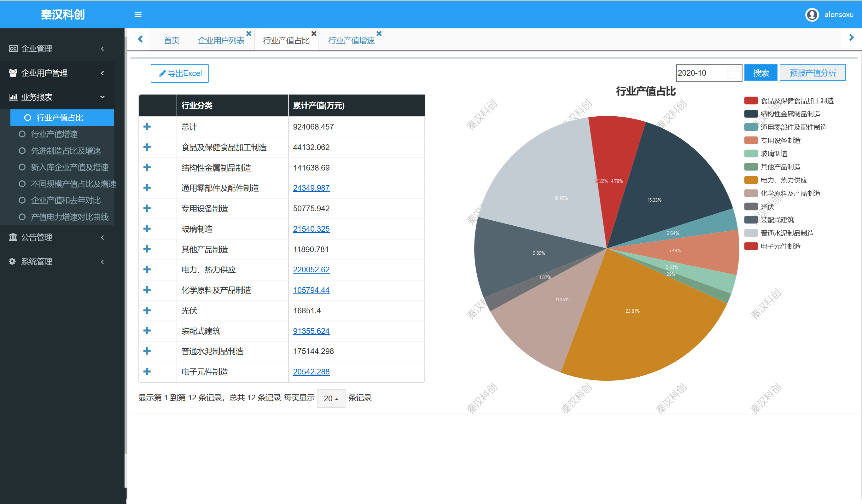Click the 搜索 button
Screen dimensions: 862x504
(761, 73)
